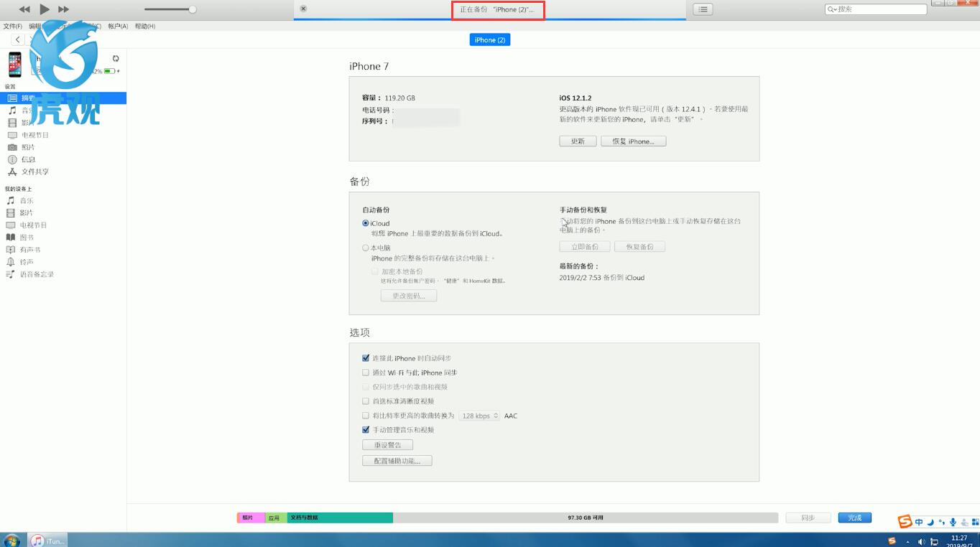Click the Sogou microphone voice input icon
The width and height of the screenshot is (980, 547).
click(953, 523)
